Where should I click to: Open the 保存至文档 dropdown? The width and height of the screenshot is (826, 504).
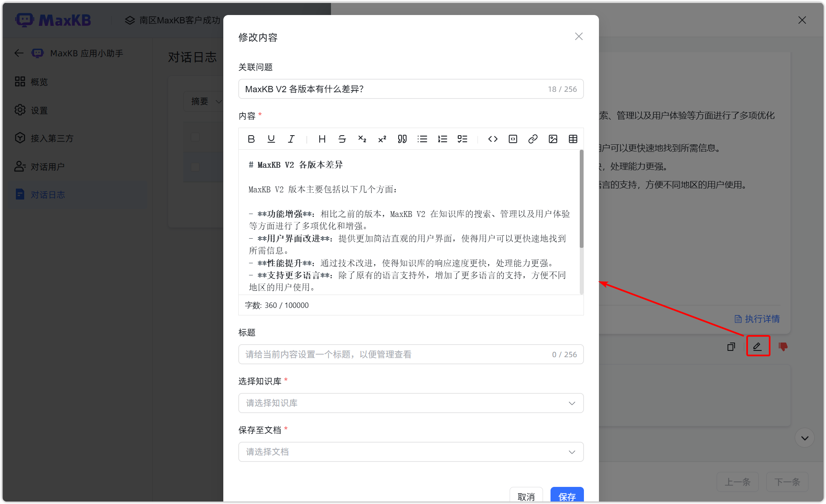411,452
